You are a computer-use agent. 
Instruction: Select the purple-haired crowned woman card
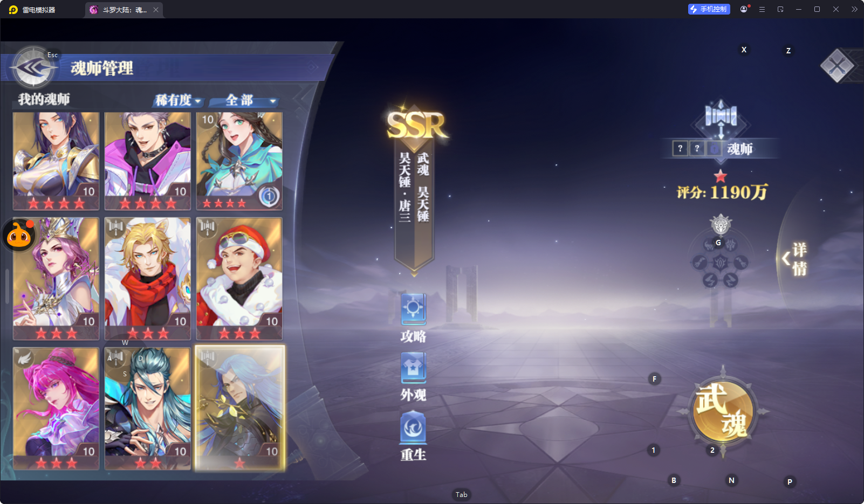click(x=56, y=279)
